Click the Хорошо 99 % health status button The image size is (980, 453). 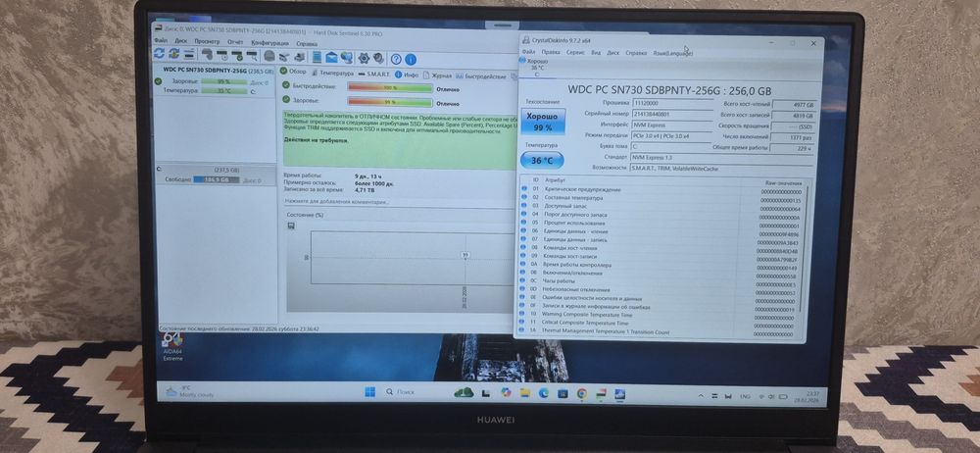coord(543,122)
